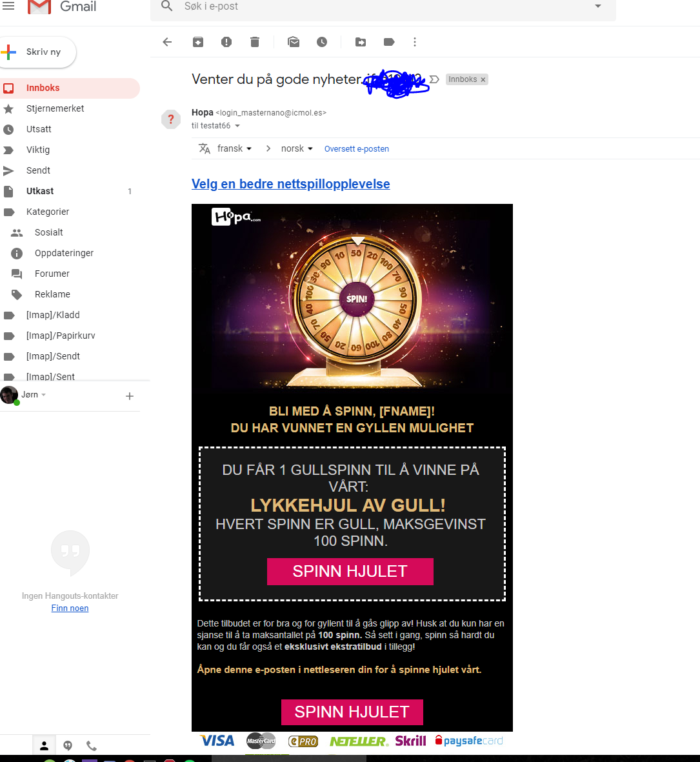
Task: Archive the open email
Action: [197, 43]
